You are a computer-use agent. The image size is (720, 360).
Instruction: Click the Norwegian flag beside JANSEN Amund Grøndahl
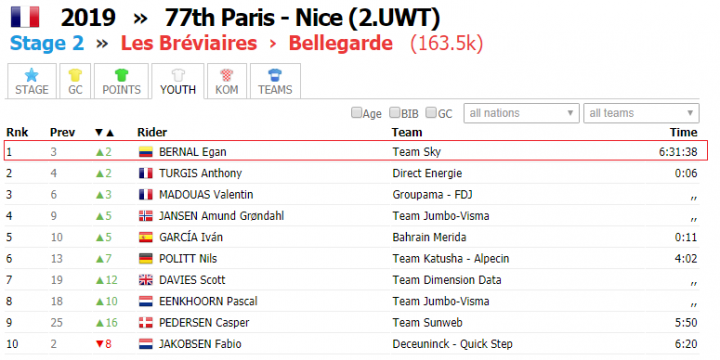pyautogui.click(x=146, y=216)
